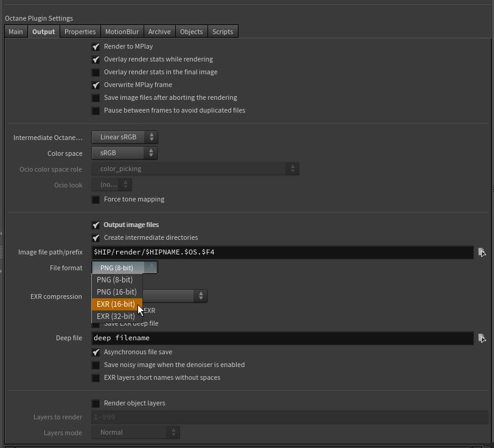Enable Force tone mapping
The width and height of the screenshot is (494, 448).
tap(96, 200)
